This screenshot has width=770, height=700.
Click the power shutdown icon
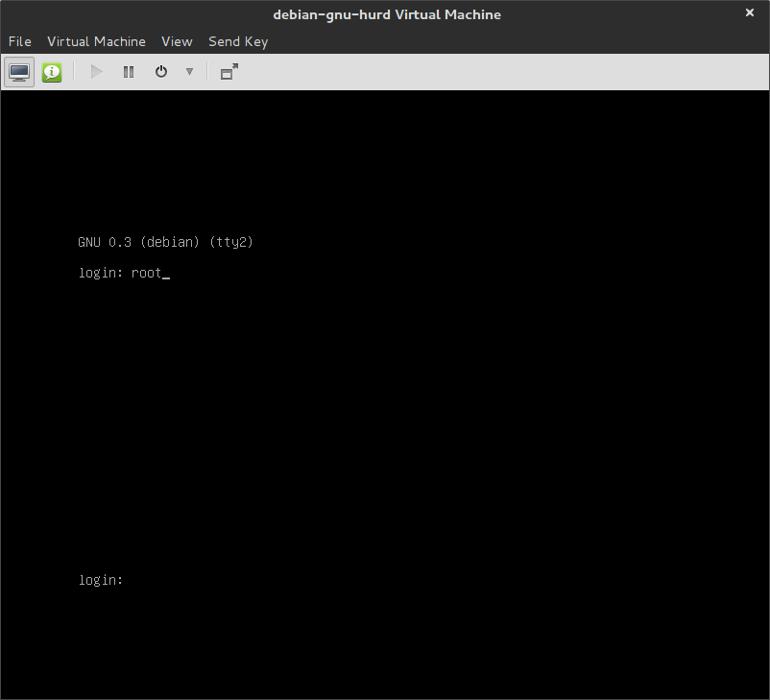(161, 72)
